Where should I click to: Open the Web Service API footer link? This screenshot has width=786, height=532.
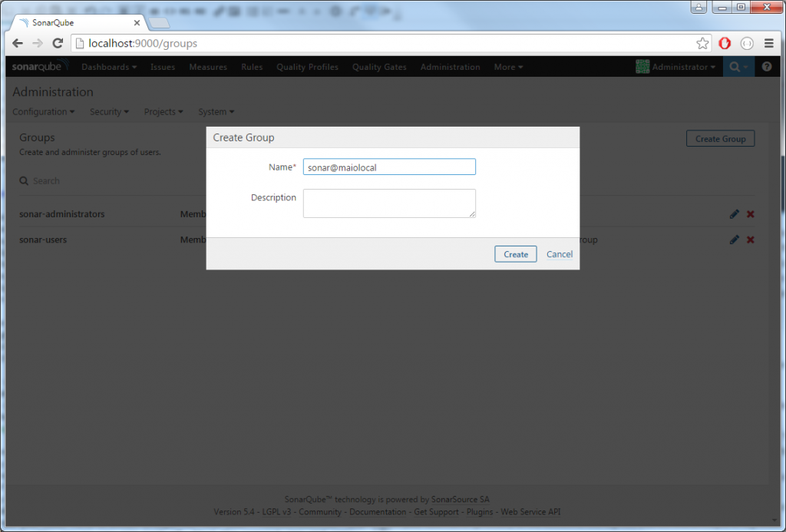pyautogui.click(x=530, y=512)
